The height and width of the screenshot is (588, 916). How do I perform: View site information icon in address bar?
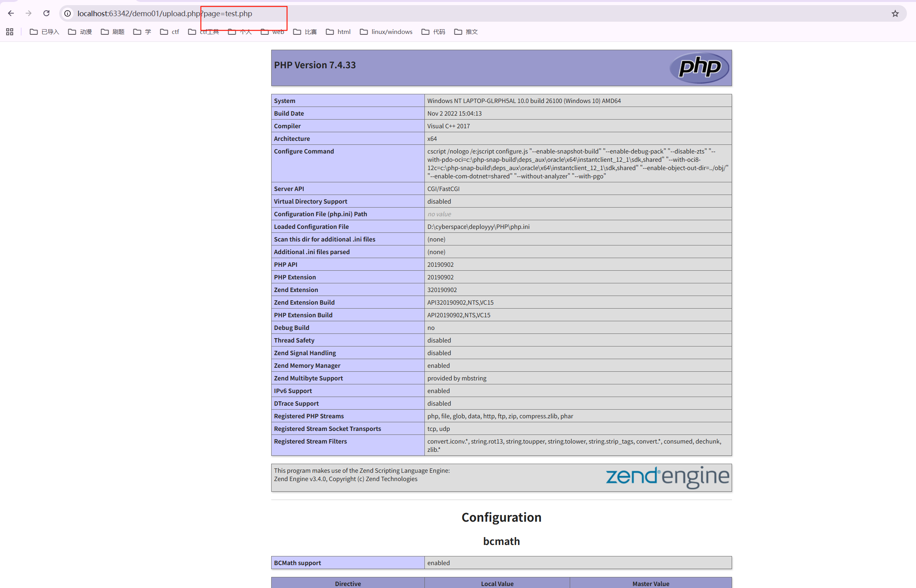coord(68,13)
